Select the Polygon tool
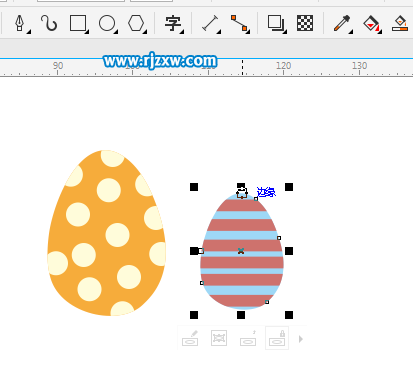413x391 pixels. (136, 24)
